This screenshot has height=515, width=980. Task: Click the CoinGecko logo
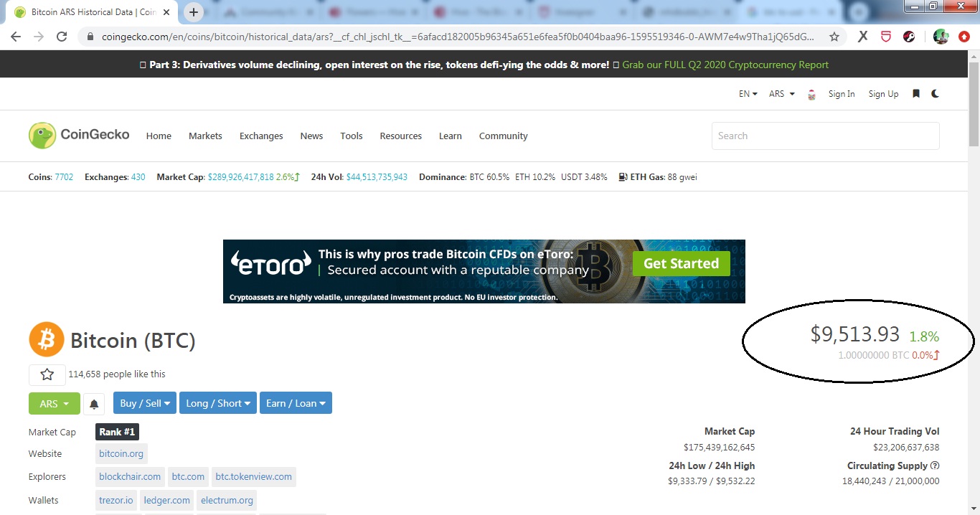(x=79, y=135)
